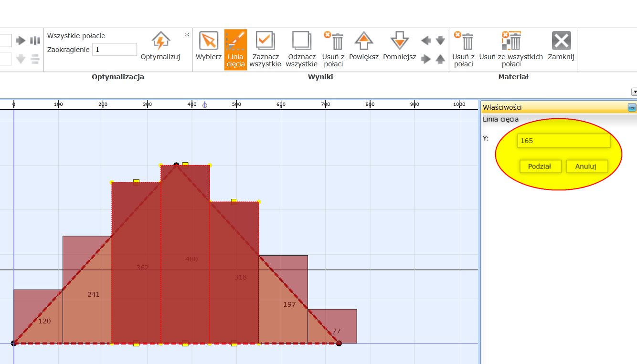Click the Anuluj button
This screenshot has height=364, width=637.
(x=586, y=166)
